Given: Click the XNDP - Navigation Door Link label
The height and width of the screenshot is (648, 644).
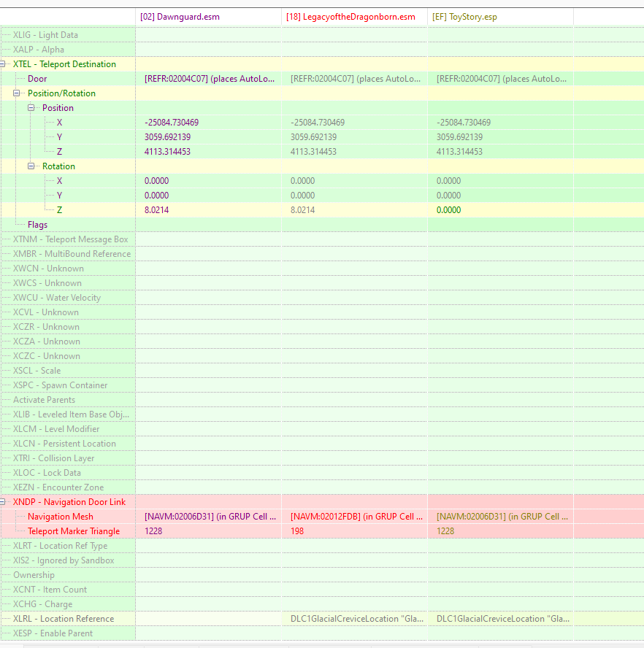Looking at the screenshot, I should tap(69, 502).
